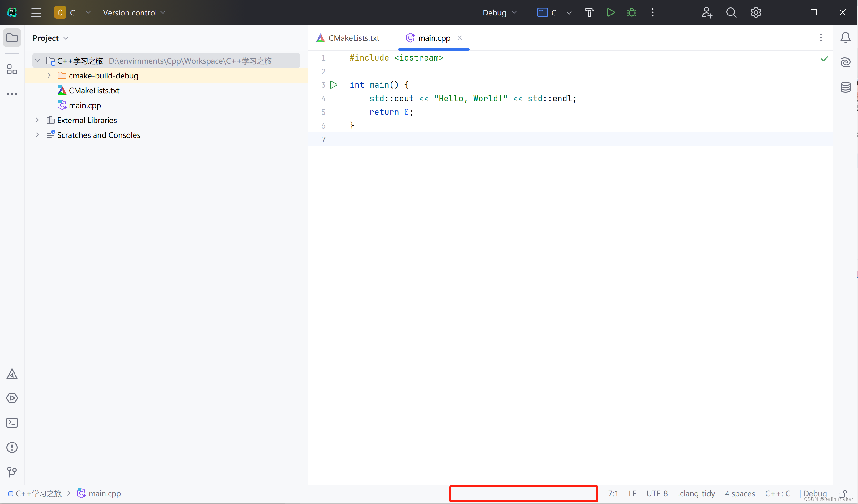Open Code With Me add-user icon
This screenshot has height=504, width=858.
707,13
